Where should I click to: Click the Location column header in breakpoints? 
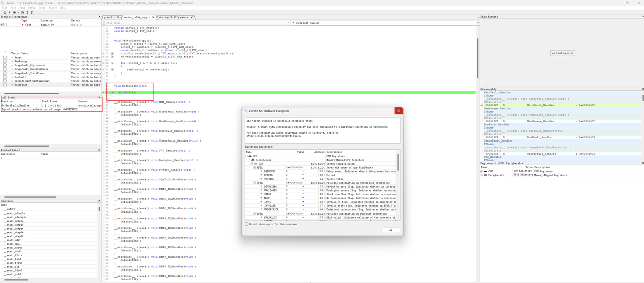[x=47, y=21]
